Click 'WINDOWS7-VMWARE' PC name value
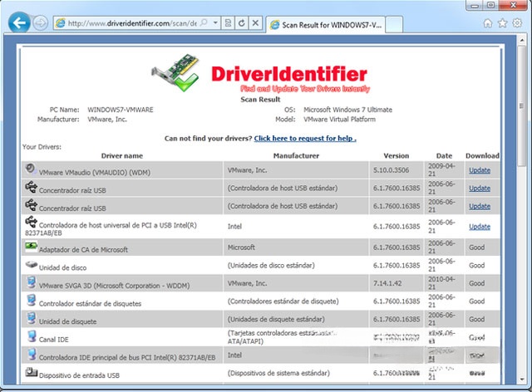 pyautogui.click(x=121, y=110)
